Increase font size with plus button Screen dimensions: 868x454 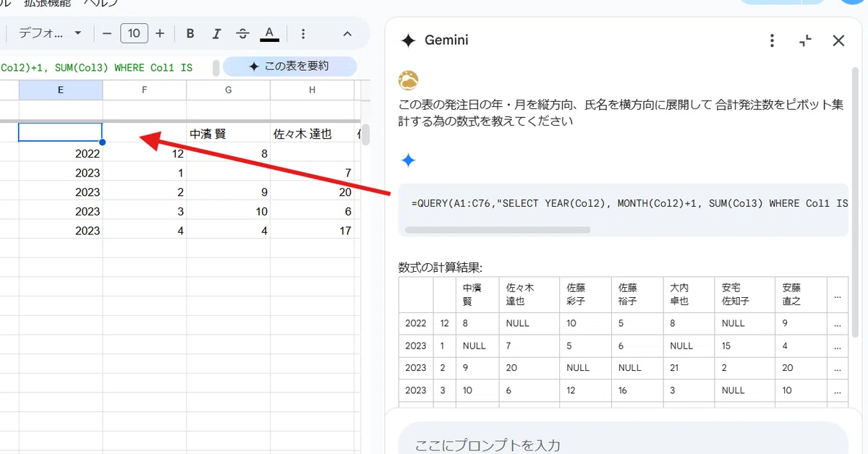pyautogui.click(x=160, y=33)
